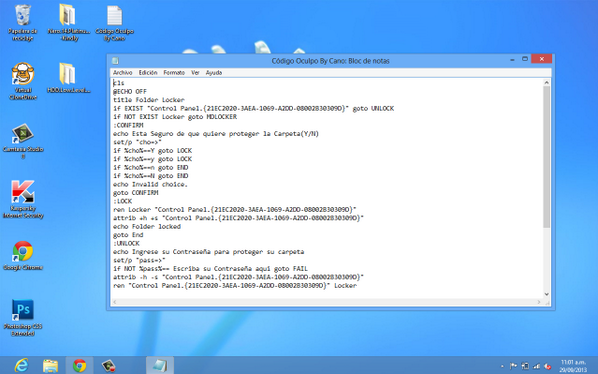Click the device tray icon beside the flag
The height and width of the screenshot is (374, 598).
[525, 366]
